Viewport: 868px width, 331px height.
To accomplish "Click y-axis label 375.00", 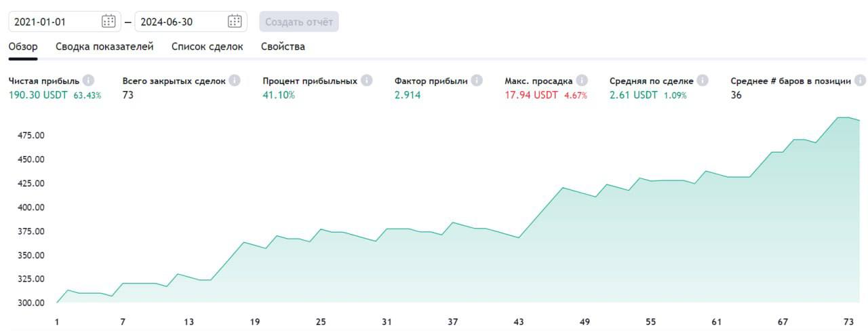I will click(31, 231).
